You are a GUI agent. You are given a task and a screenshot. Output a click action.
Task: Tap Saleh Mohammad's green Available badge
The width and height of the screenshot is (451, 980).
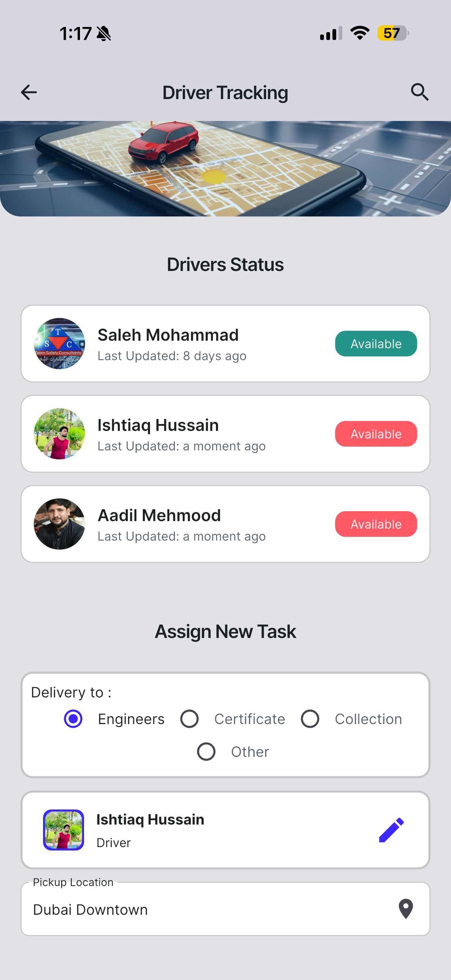click(376, 343)
